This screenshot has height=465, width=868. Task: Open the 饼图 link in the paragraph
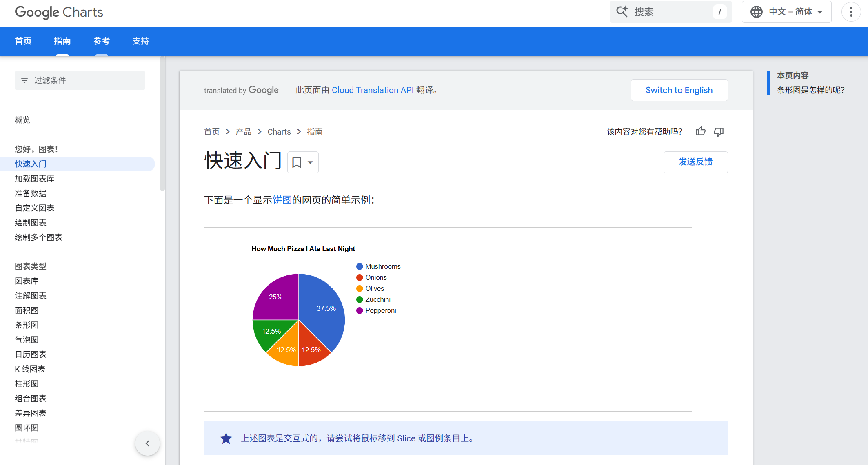pos(282,200)
